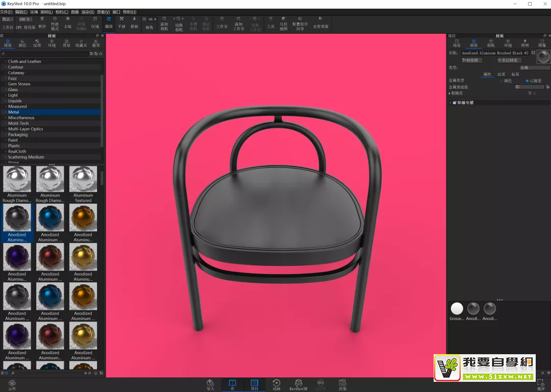551x392 pixels.
Task: Click the 截屏 (Screenshot) icon at bottom right
Action: (x=540, y=384)
